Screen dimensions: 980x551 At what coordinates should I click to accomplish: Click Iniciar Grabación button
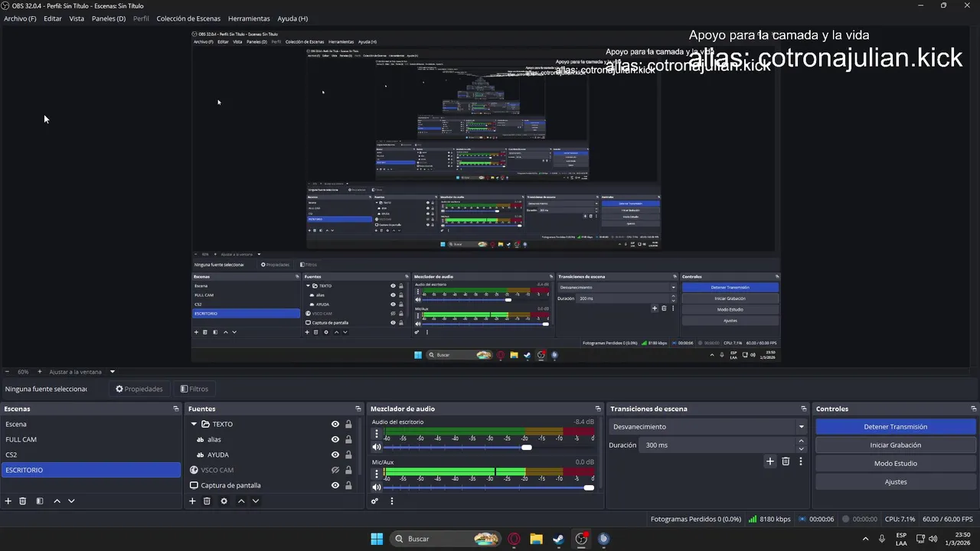pos(896,445)
